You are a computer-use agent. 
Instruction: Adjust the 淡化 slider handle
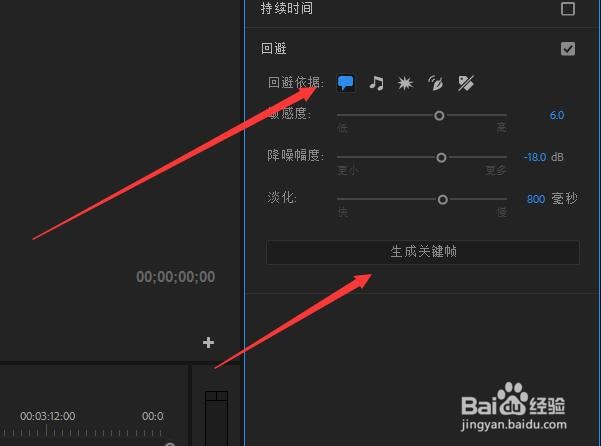click(443, 200)
